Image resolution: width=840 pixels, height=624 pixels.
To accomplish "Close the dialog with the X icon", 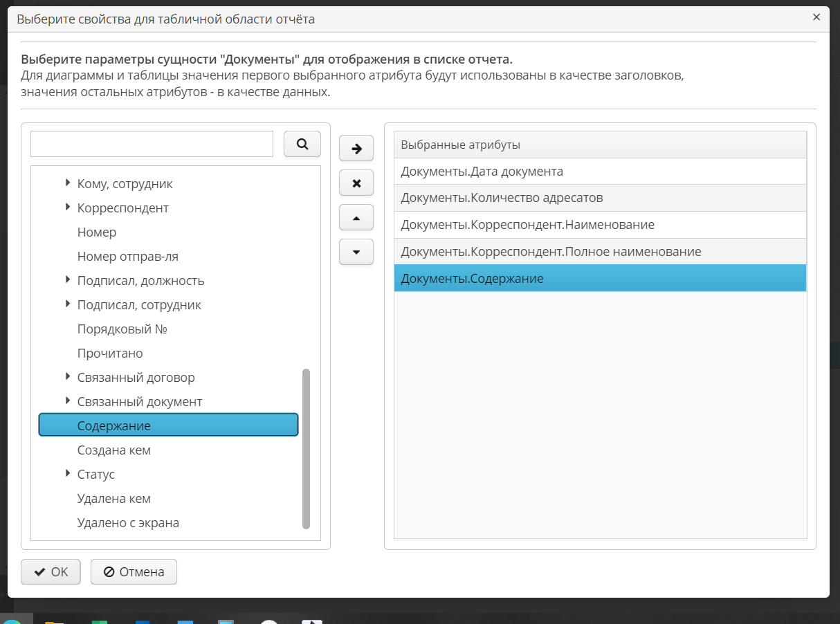I will click(x=816, y=17).
